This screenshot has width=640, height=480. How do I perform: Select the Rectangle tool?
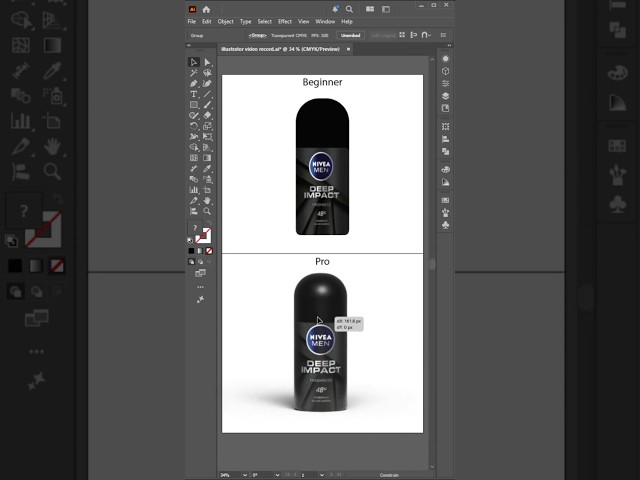(x=193, y=104)
